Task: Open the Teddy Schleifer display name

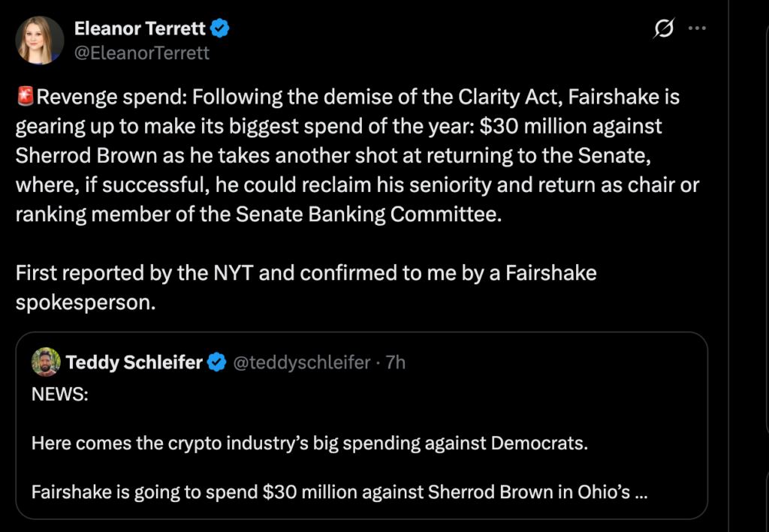Action: coord(134,362)
